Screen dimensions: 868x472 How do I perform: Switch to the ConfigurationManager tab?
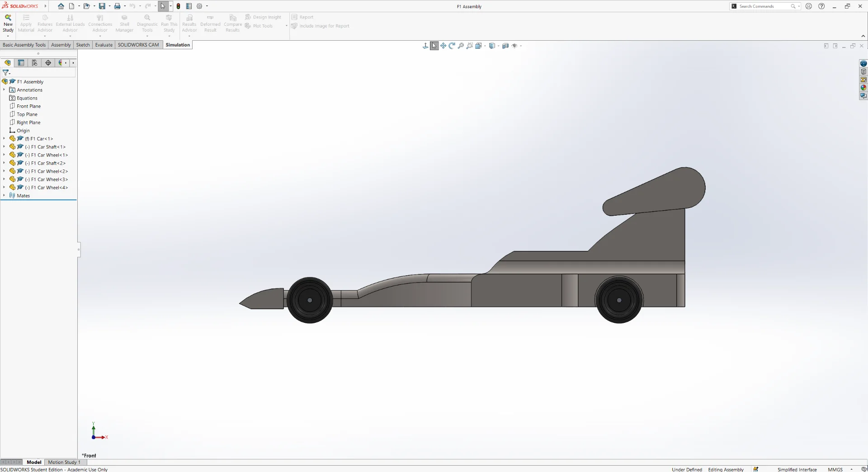tap(34, 63)
